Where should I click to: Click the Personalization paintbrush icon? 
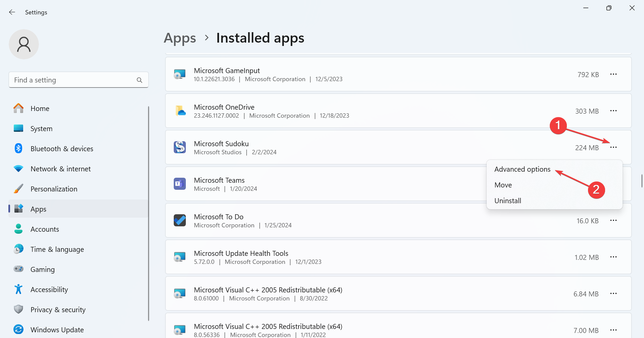[18, 188]
